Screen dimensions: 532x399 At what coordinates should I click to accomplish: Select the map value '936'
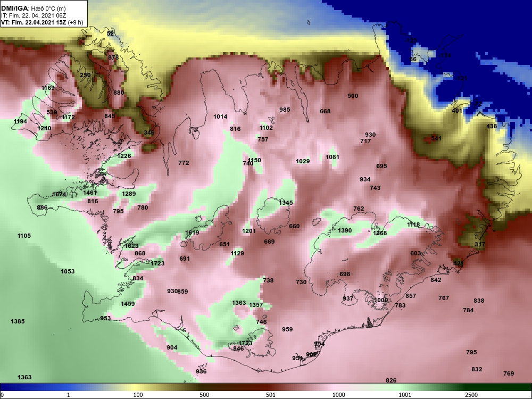coord(201,371)
